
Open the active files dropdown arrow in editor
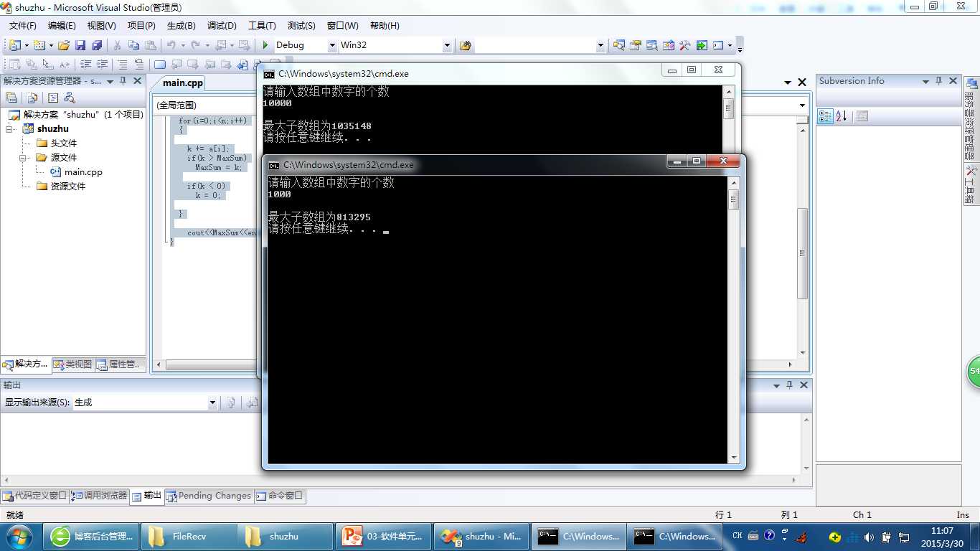tap(788, 83)
